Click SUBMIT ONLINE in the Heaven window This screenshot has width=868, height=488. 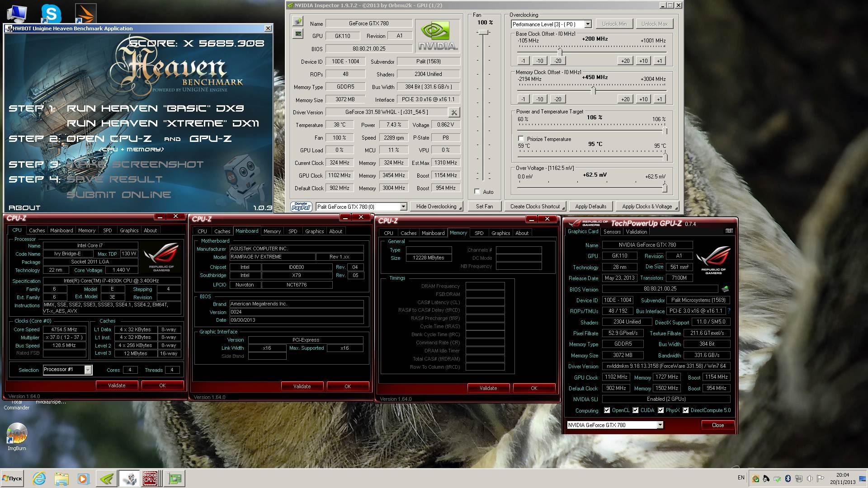(119, 195)
